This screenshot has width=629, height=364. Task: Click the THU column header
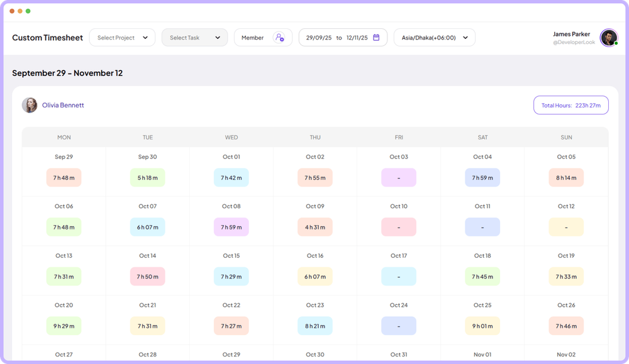pos(315,137)
